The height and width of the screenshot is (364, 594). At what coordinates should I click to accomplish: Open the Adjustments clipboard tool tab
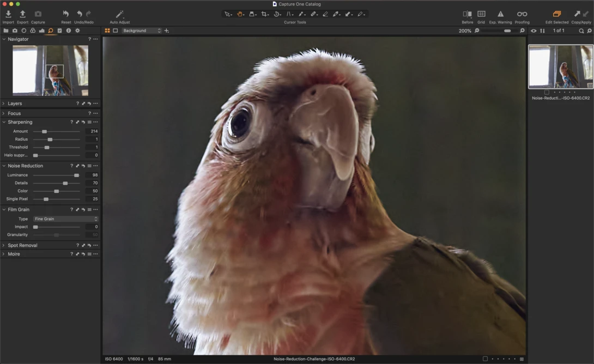coord(59,31)
